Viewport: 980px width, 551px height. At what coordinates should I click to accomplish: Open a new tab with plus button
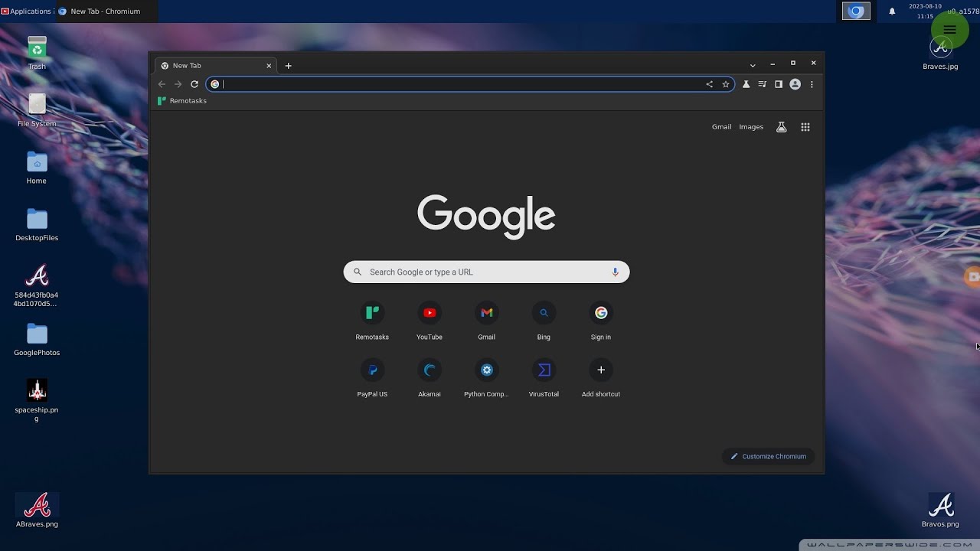tap(289, 66)
